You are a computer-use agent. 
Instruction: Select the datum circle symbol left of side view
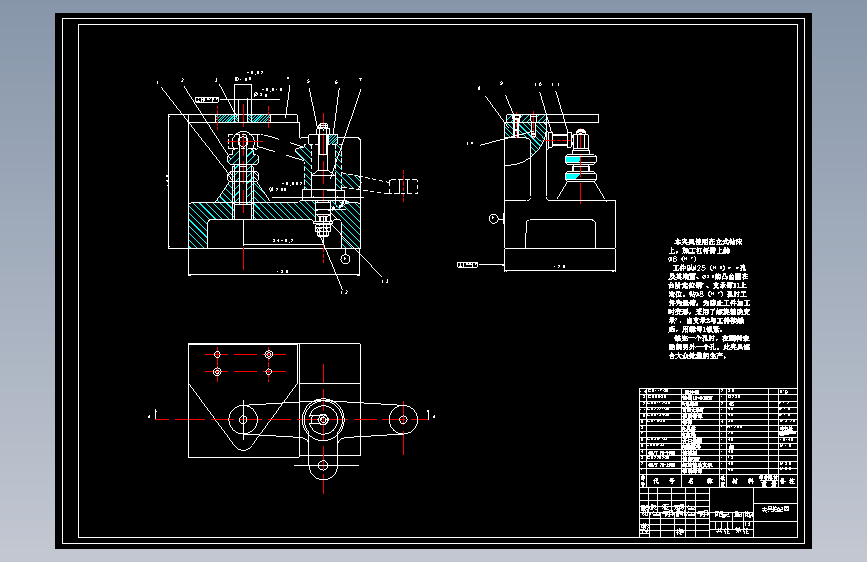point(493,218)
